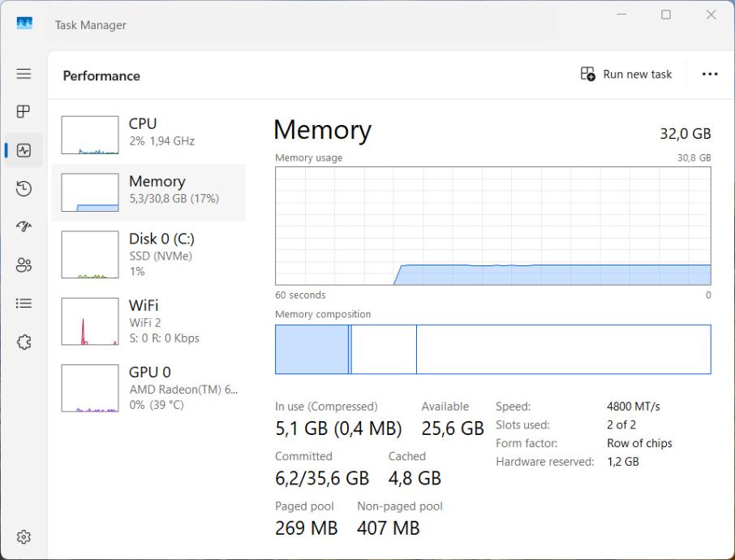Open App history page icon
The height and width of the screenshot is (560, 735).
(24, 188)
